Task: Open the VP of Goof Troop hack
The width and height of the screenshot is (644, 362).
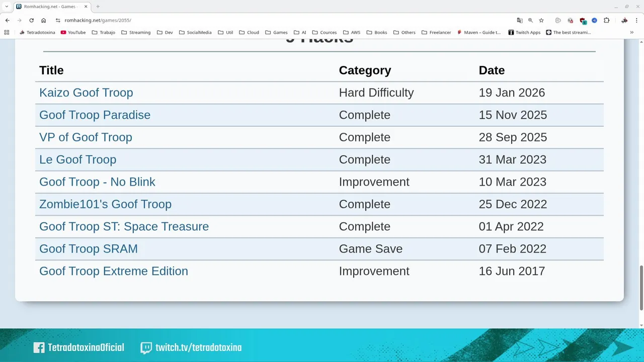Action: [86, 137]
